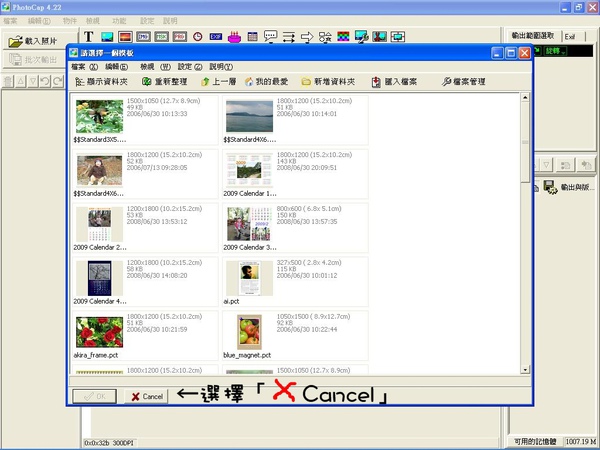
Task: Open 檔案管理 file management tool
Action: [463, 82]
